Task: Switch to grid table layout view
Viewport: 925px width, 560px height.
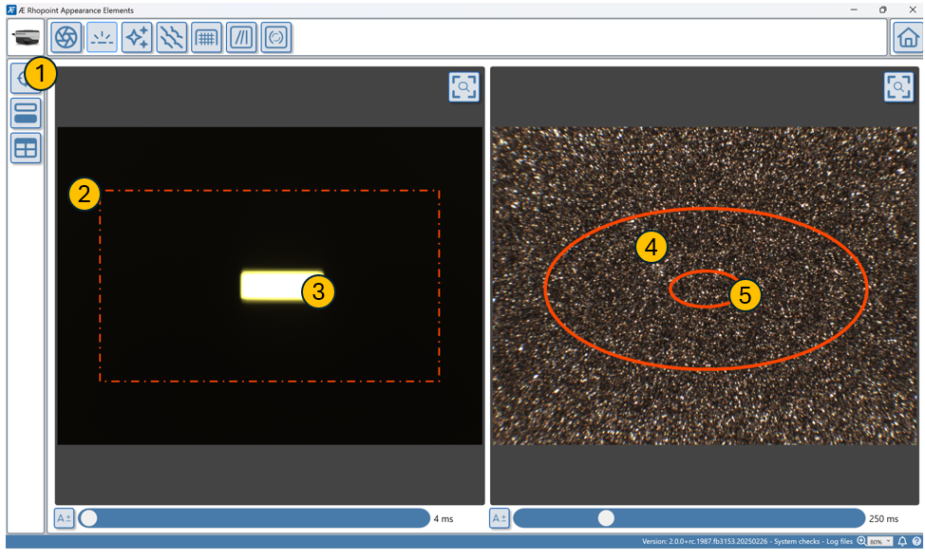Action: click(26, 149)
